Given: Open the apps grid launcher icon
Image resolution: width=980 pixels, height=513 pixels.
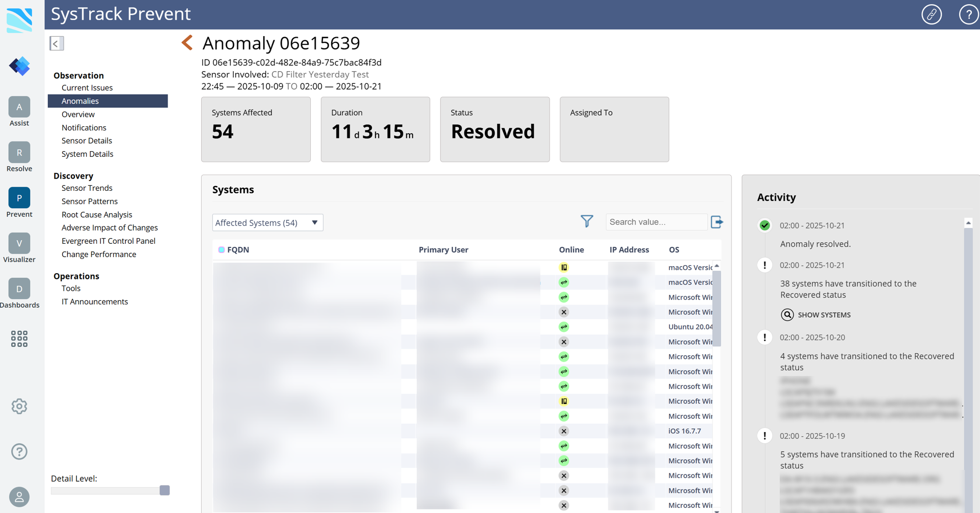Looking at the screenshot, I should (19, 338).
